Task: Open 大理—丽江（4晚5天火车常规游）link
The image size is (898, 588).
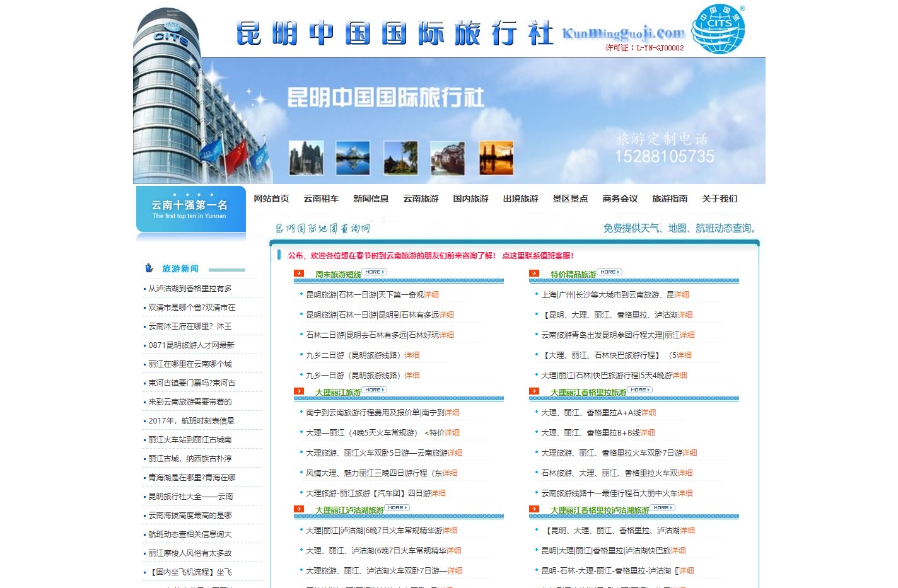Action: coord(375,433)
